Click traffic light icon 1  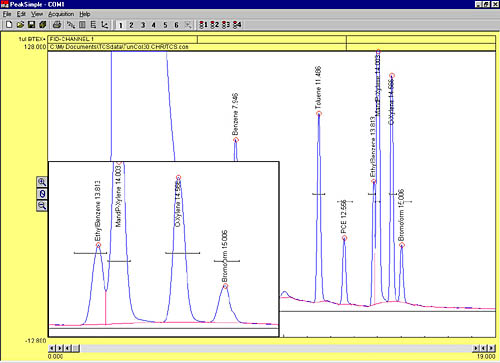click(x=203, y=25)
